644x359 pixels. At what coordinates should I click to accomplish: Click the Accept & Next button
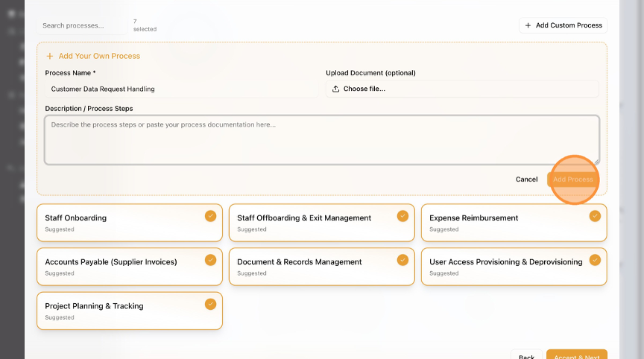click(x=576, y=355)
